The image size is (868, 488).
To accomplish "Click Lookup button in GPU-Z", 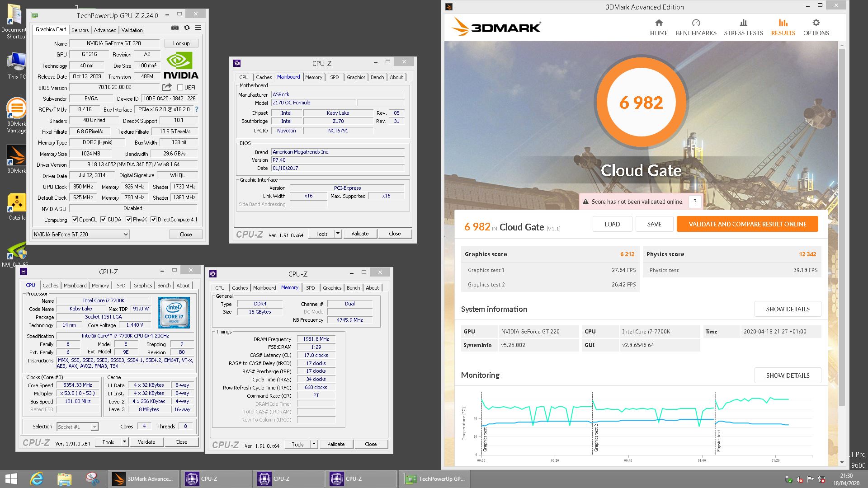I will (181, 43).
